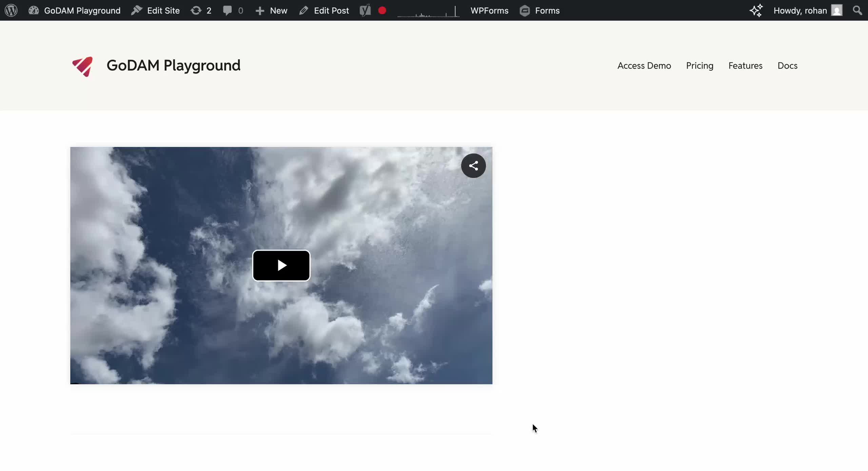Visit the Pricing page

699,66
